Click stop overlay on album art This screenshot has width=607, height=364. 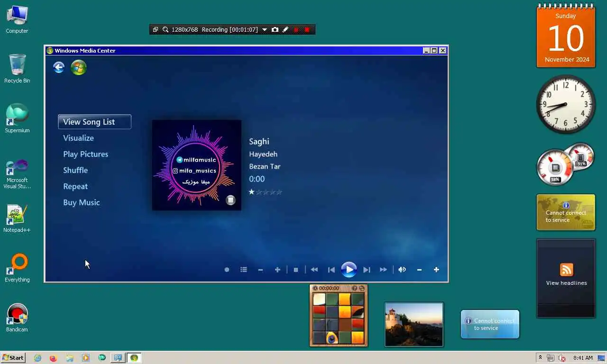[x=230, y=200]
